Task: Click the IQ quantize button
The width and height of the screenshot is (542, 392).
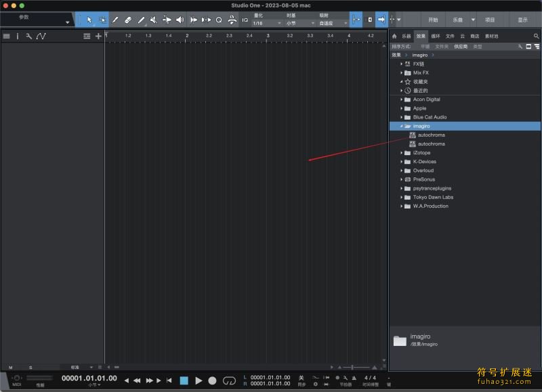Action: point(245,20)
